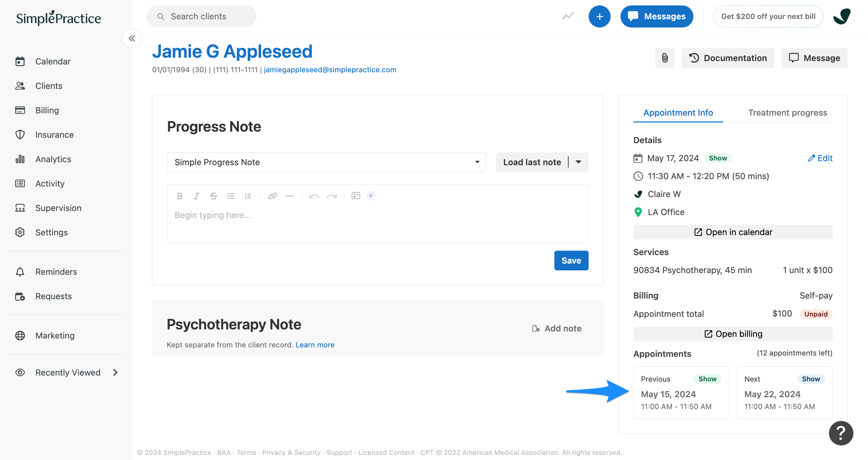Open the Next May 22, 2024 appointment card
Screen dimensions: 868x460
(785, 392)
